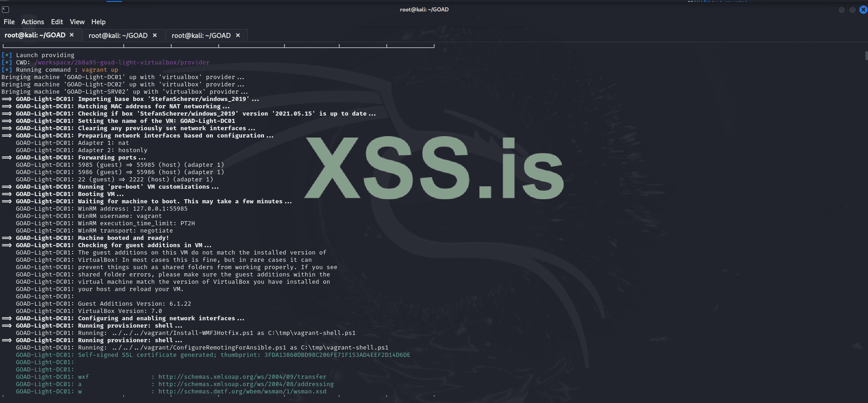
Task: Close the third terminal tab
Action: [x=238, y=35]
